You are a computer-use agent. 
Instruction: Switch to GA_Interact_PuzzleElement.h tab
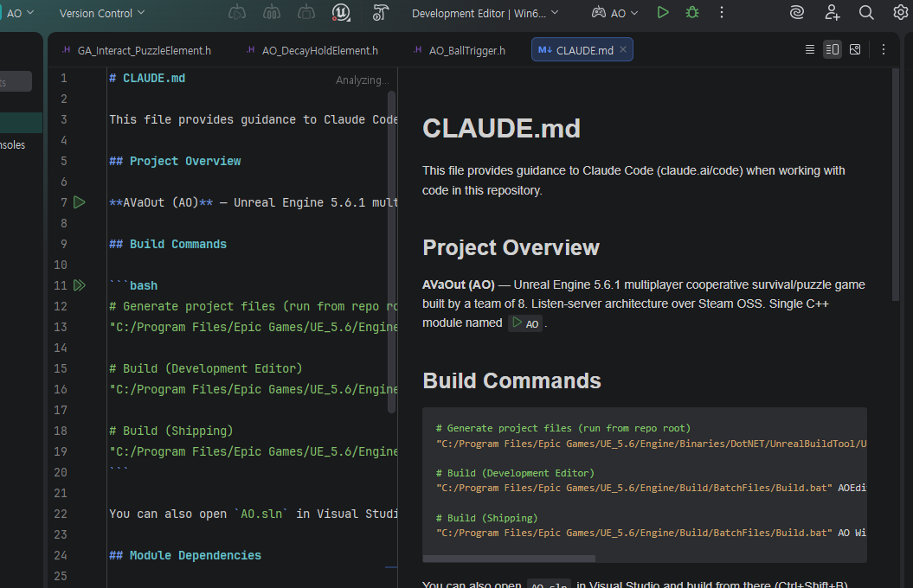click(x=138, y=51)
